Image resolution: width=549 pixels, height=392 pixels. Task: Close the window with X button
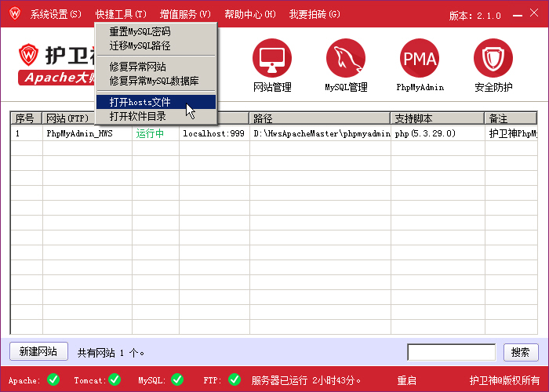[534, 13]
